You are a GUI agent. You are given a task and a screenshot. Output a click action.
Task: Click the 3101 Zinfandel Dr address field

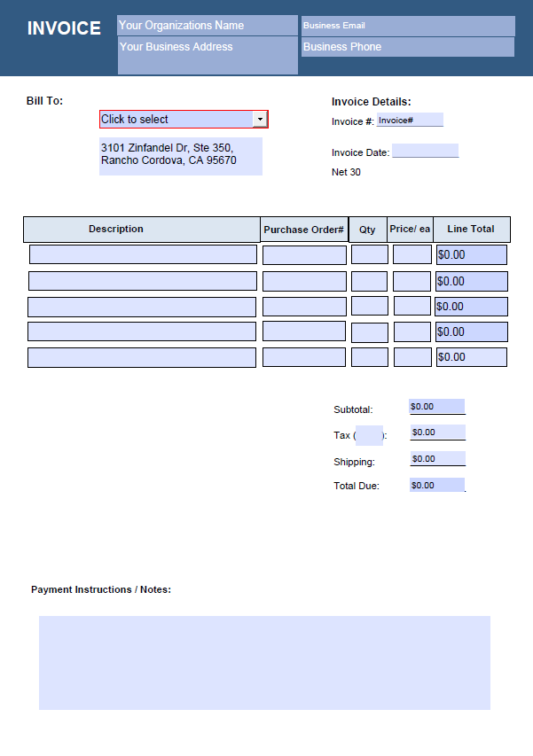point(181,156)
